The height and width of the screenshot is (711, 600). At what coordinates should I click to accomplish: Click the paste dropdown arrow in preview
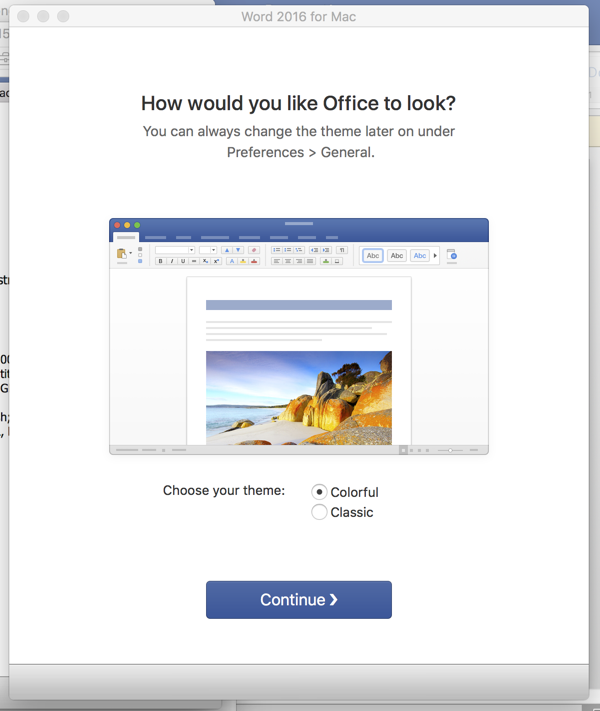click(130, 254)
